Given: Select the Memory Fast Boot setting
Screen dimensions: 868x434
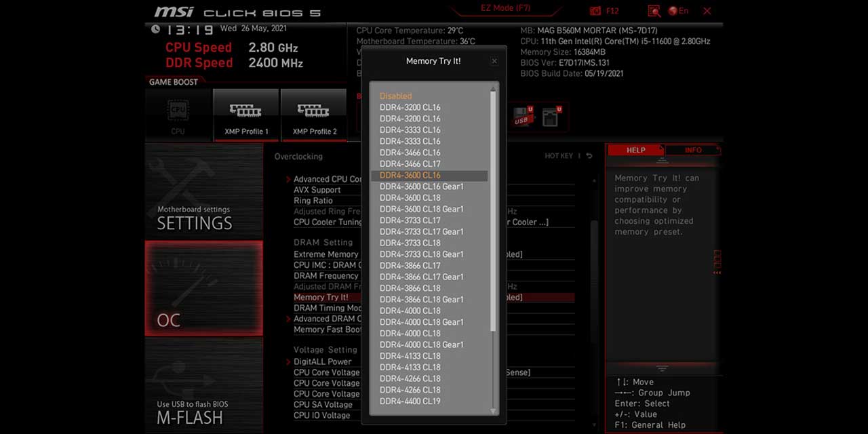Looking at the screenshot, I should [x=328, y=330].
